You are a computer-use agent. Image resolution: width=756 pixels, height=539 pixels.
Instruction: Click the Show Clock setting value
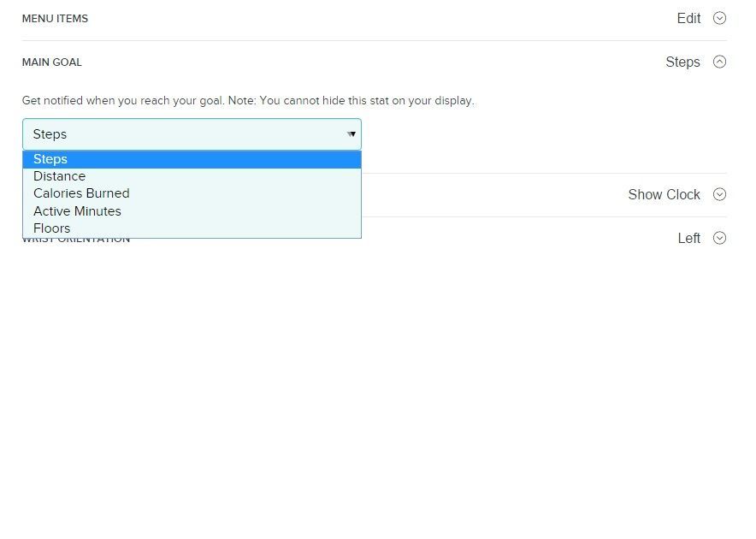click(664, 194)
